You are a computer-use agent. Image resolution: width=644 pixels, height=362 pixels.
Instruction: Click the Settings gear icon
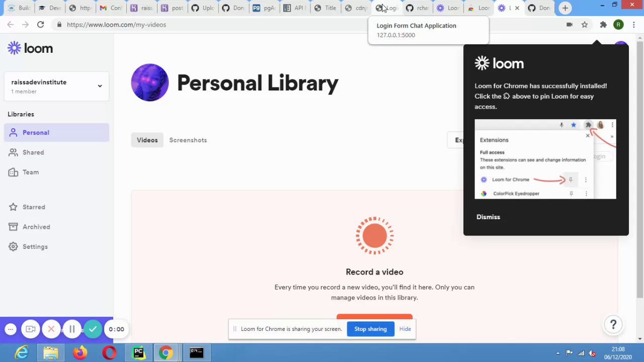[13, 246]
